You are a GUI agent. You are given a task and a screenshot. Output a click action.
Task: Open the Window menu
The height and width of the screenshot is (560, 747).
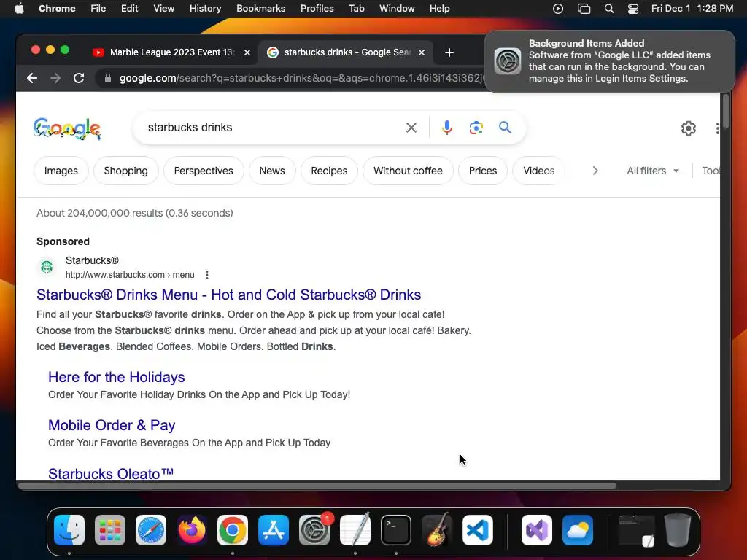(x=397, y=9)
